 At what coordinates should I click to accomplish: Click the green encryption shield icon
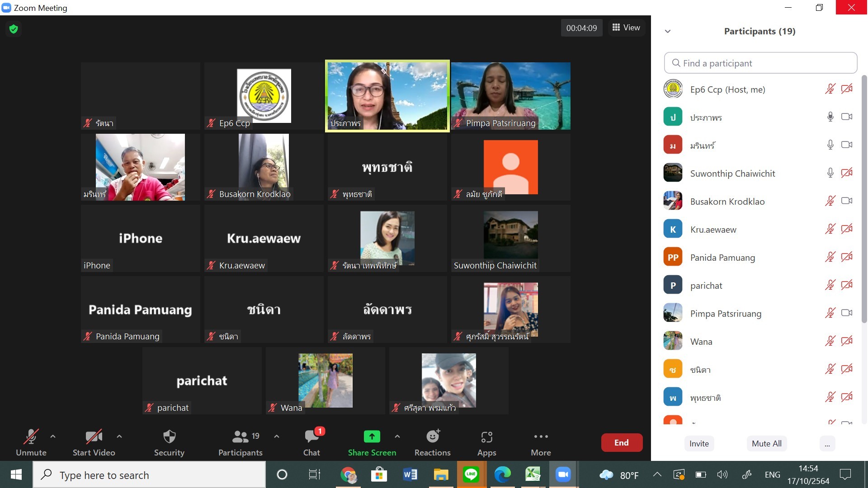pos(14,29)
